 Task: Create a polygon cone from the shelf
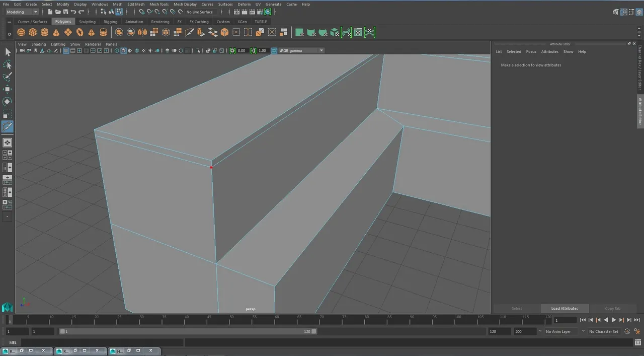56,32
